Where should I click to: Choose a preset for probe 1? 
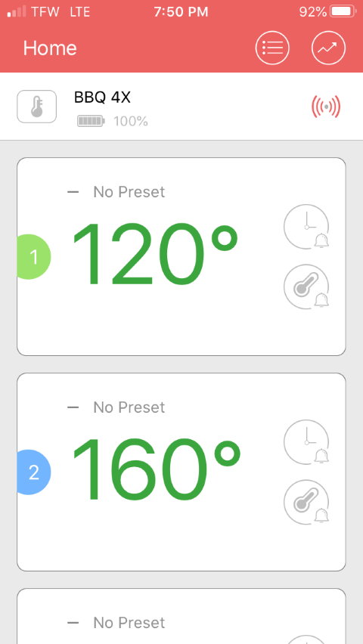pos(116,192)
